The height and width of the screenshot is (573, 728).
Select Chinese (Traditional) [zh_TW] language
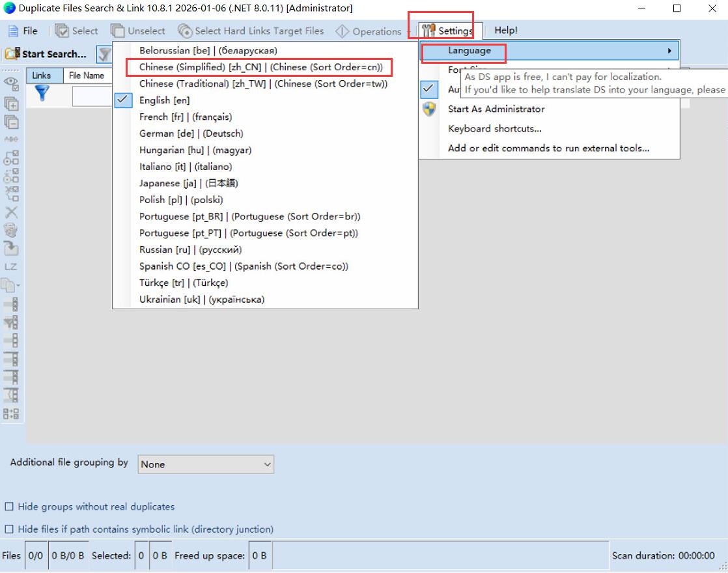pyautogui.click(x=265, y=83)
